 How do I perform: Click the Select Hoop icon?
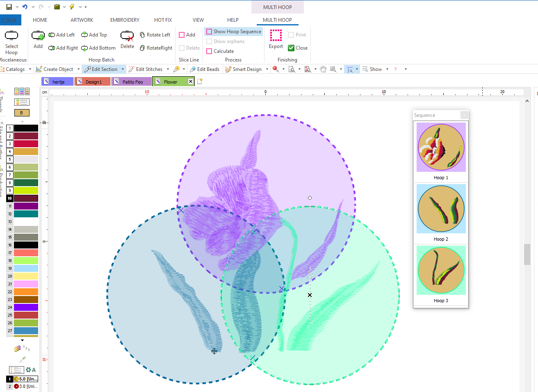pos(11,36)
